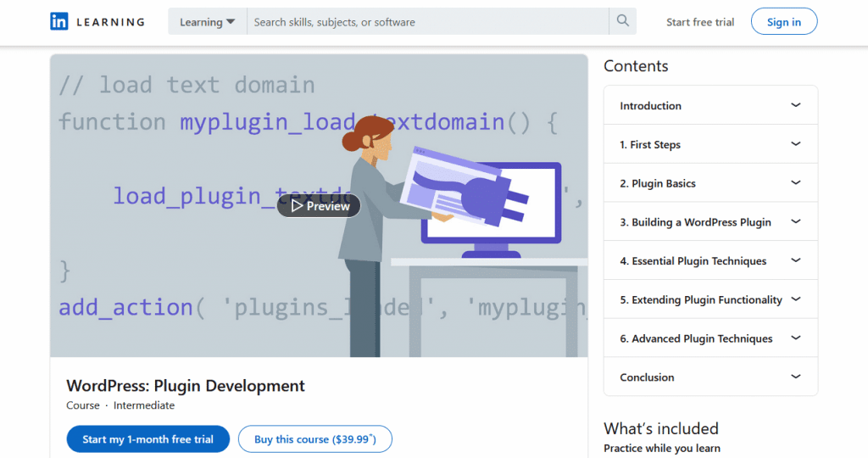Select 6. Advanced Plugin Techniques title

tap(696, 338)
